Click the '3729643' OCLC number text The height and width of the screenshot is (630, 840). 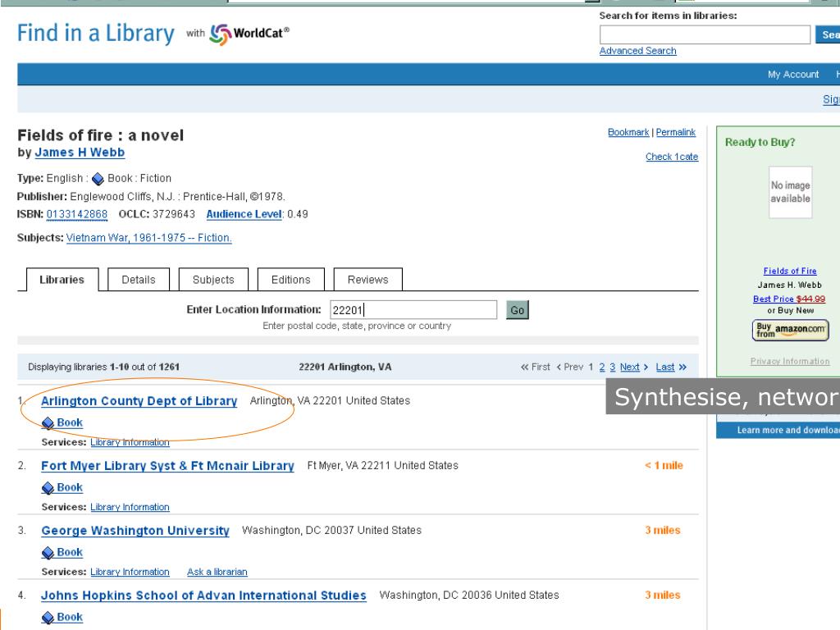(x=174, y=214)
